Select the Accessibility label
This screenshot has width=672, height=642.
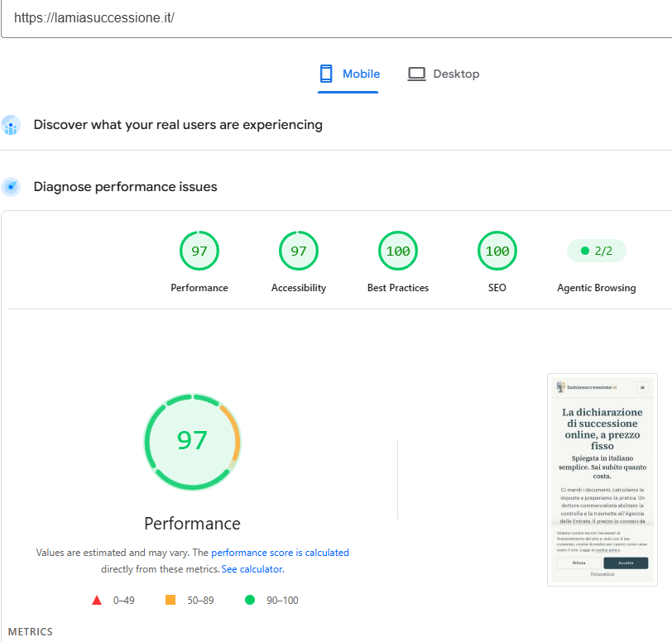(299, 288)
